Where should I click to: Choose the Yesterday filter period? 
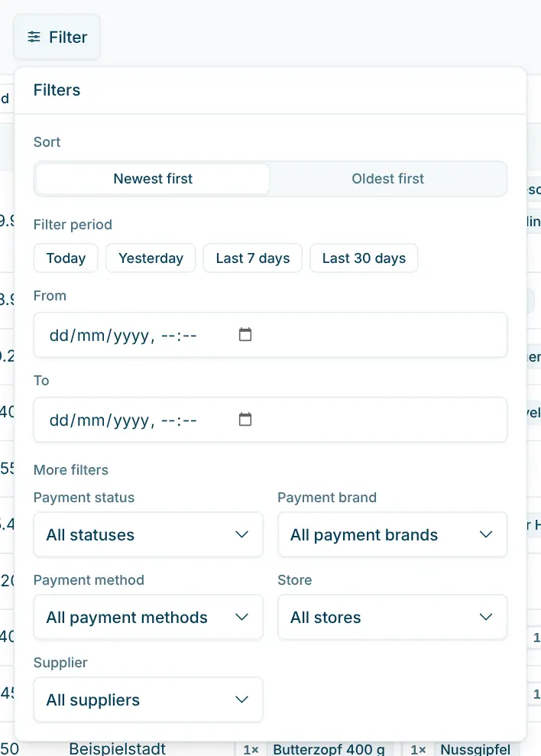[151, 258]
